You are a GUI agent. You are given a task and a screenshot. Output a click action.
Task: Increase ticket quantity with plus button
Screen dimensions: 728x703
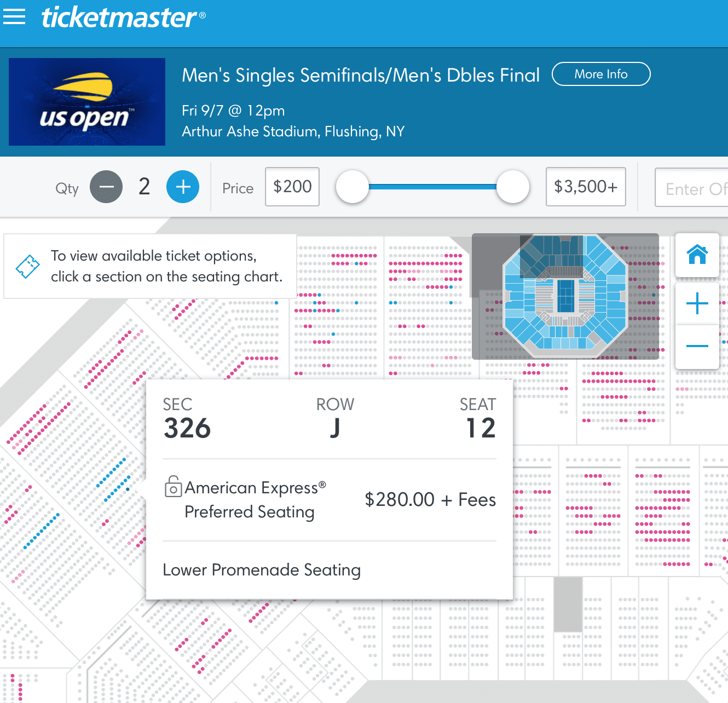[182, 187]
